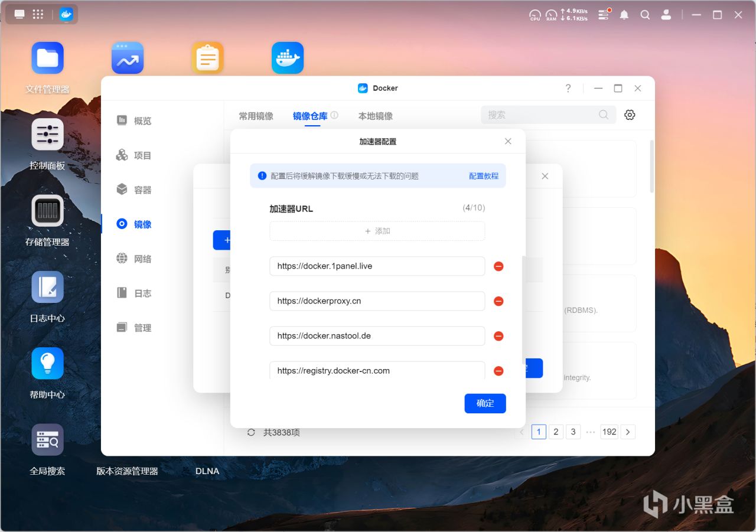The width and height of the screenshot is (756, 532).
Task: Click the top bar search magnifier
Action: tap(645, 15)
